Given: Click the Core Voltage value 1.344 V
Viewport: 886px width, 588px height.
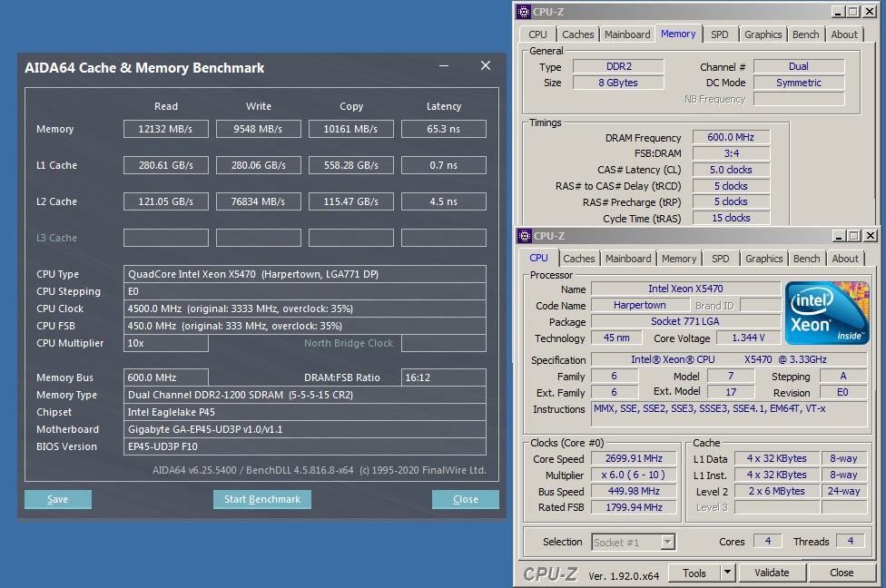Looking at the screenshot, I should [x=748, y=338].
